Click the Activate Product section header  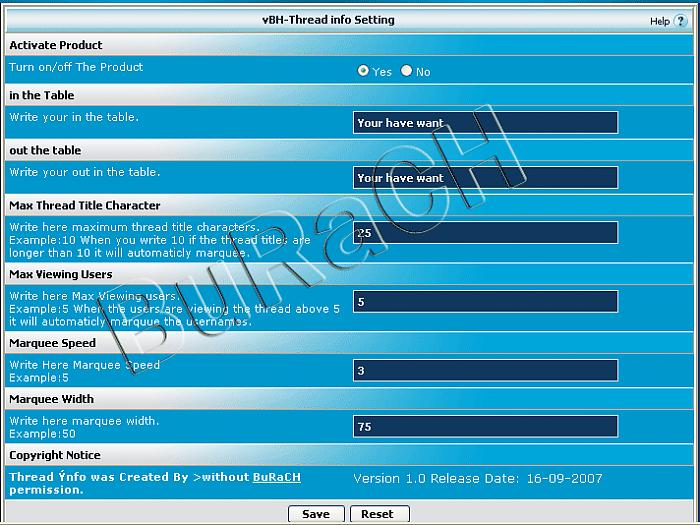[x=56, y=45]
